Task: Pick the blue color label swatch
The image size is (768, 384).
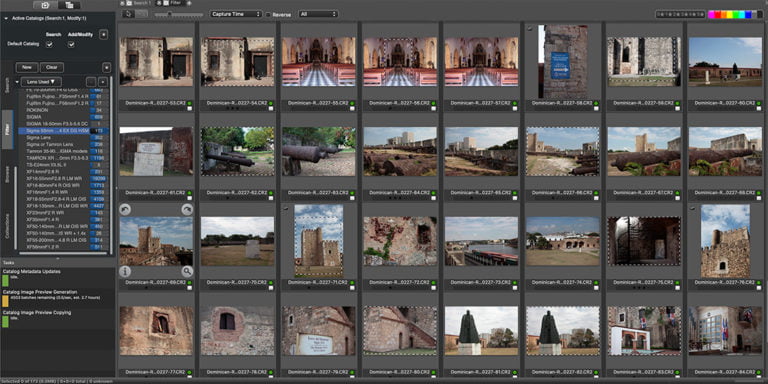Action: 748,14
